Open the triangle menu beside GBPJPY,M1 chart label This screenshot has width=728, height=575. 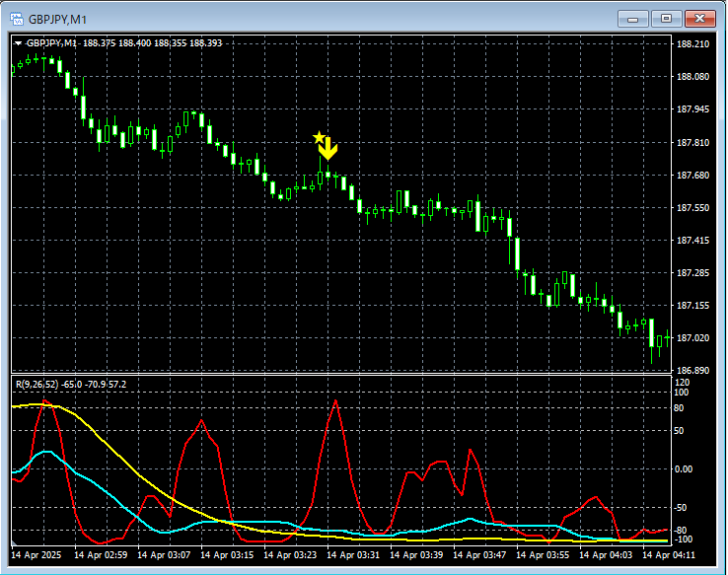click(x=18, y=43)
